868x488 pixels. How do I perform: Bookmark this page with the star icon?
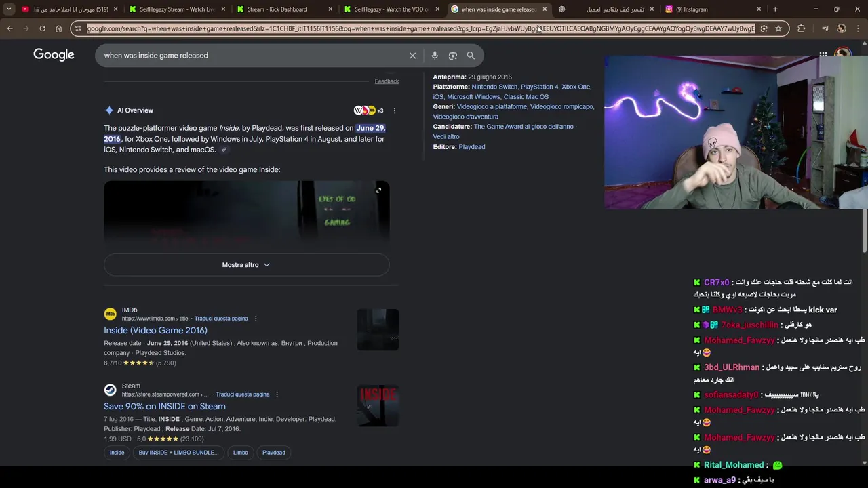778,28
